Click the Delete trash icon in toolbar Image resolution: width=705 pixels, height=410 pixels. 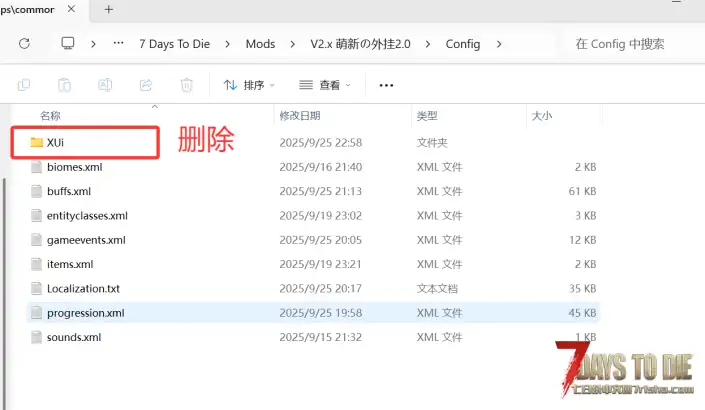[x=187, y=85]
